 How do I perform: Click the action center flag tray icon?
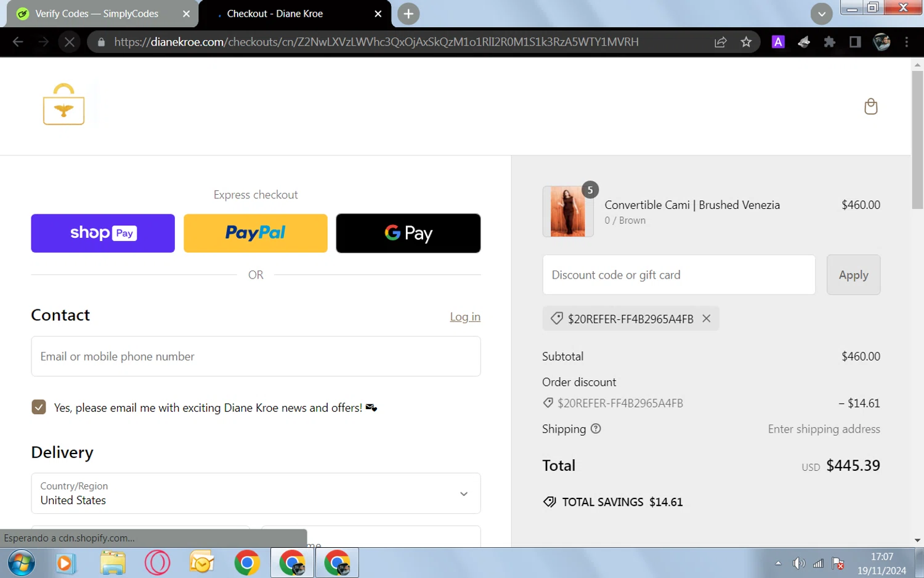[x=838, y=563]
